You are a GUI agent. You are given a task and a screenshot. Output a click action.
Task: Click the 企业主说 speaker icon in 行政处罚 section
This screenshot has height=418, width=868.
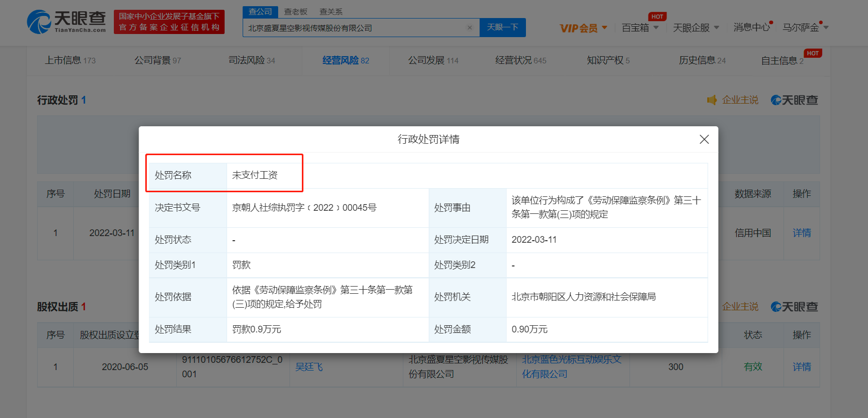[712, 100]
